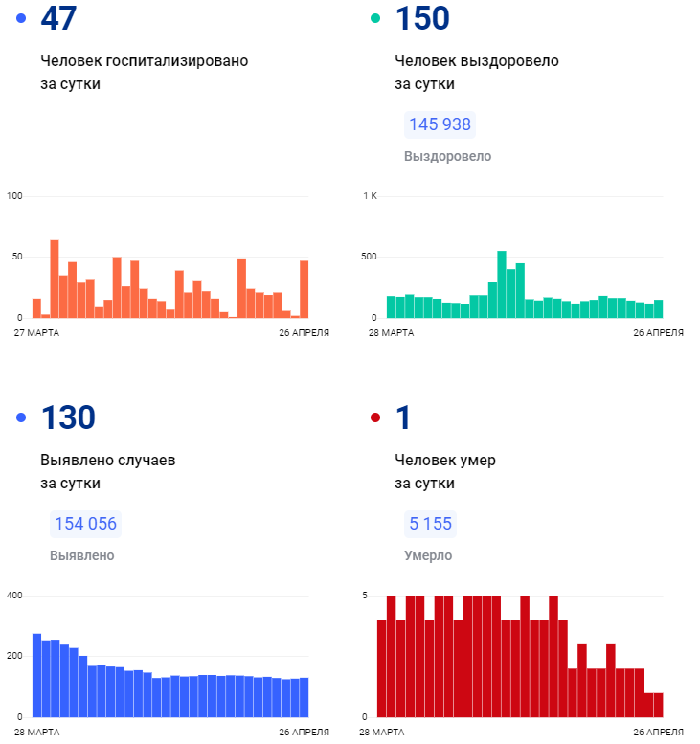Click the 'Выздоровело' caption under the badge

coord(447,156)
